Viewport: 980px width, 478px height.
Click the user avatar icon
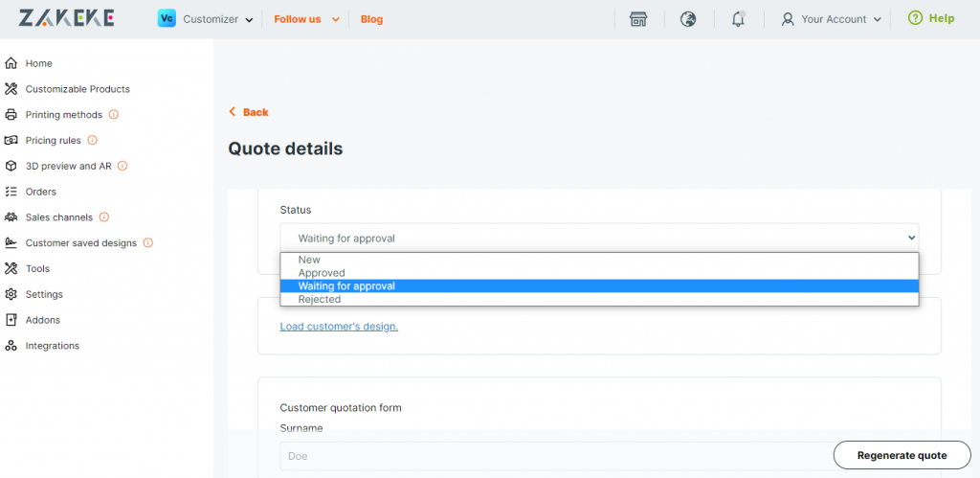click(788, 19)
